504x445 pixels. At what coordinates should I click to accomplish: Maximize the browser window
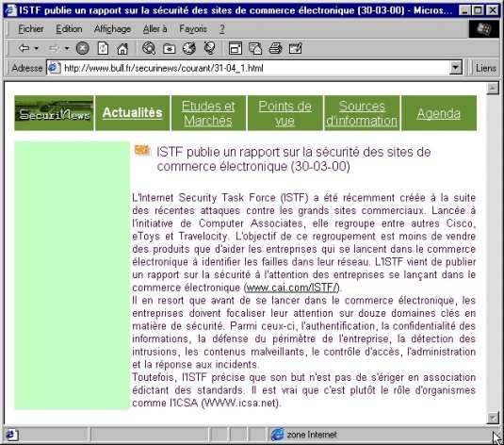click(478, 10)
